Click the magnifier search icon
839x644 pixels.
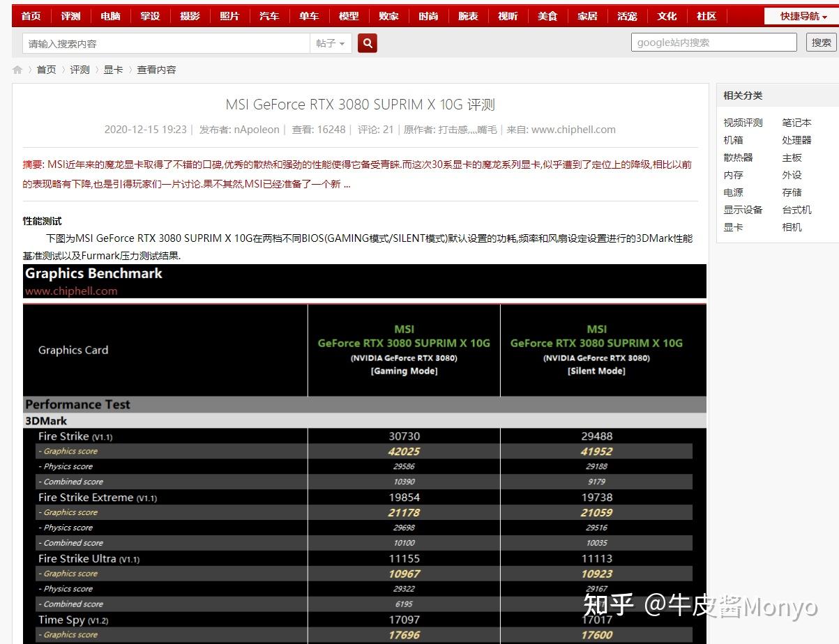point(368,42)
